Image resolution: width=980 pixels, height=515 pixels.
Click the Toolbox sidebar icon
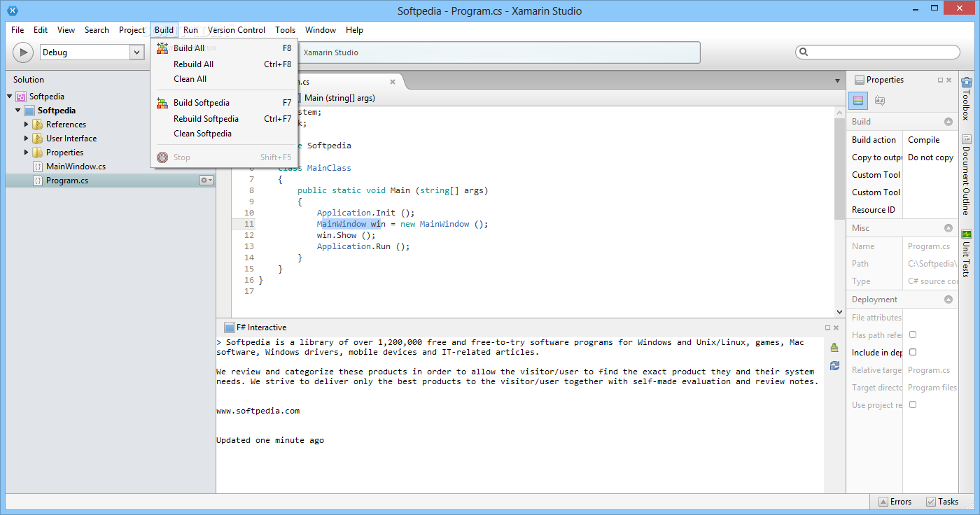pyautogui.click(x=967, y=83)
